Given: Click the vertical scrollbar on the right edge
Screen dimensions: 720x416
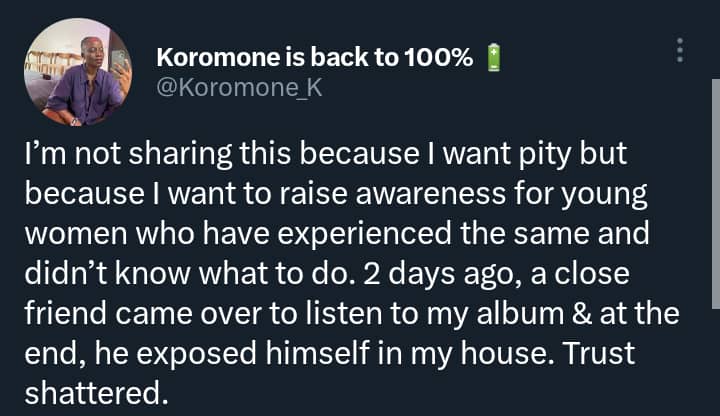Looking at the screenshot, I should (715, 200).
